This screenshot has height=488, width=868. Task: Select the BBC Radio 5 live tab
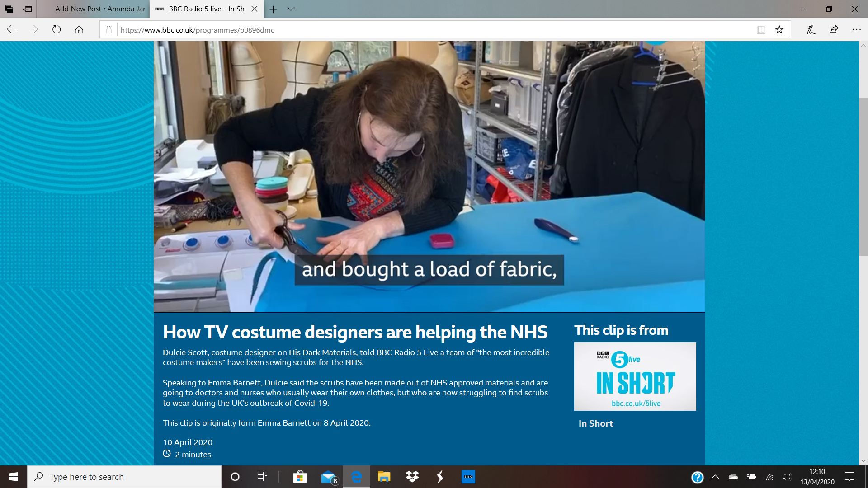(x=206, y=9)
